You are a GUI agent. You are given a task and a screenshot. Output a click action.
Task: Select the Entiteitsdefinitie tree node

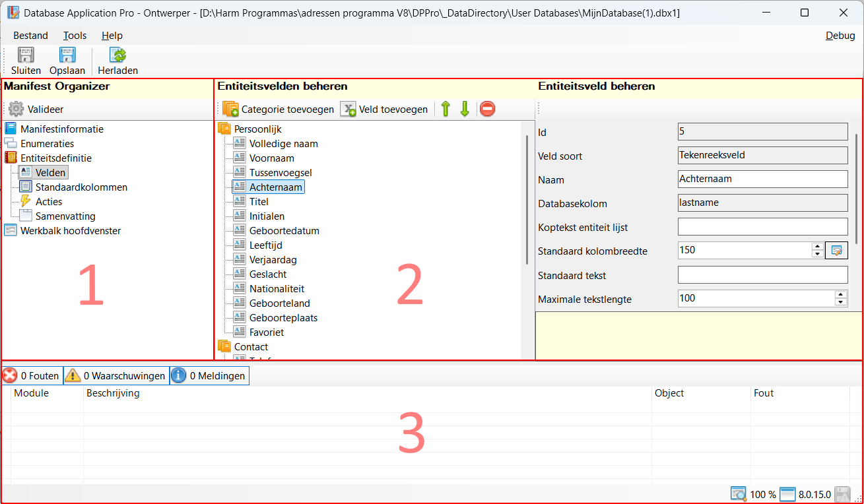(x=55, y=158)
